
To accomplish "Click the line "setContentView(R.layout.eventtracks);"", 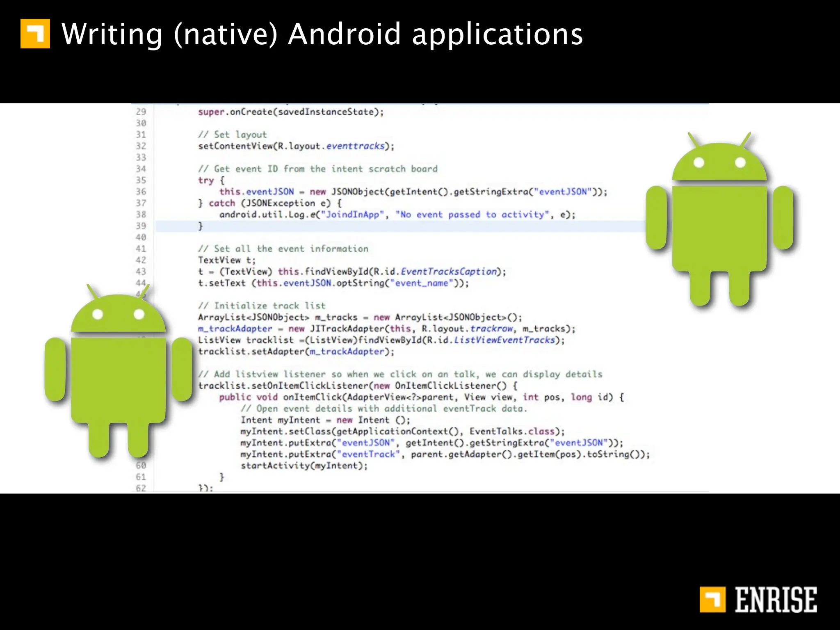I will click(x=296, y=146).
